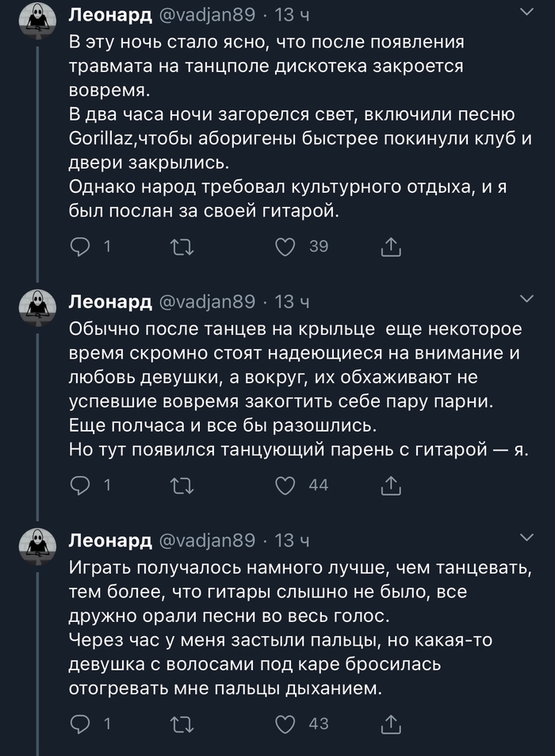This screenshot has height=756, width=555.
Task: Click the Леонард name on the third tweet
Action: pos(110,540)
